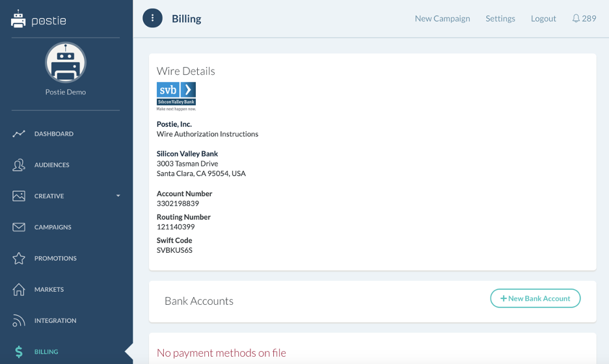Navigate to CAMPAIGNS in sidebar
609x364 pixels.
tap(53, 227)
